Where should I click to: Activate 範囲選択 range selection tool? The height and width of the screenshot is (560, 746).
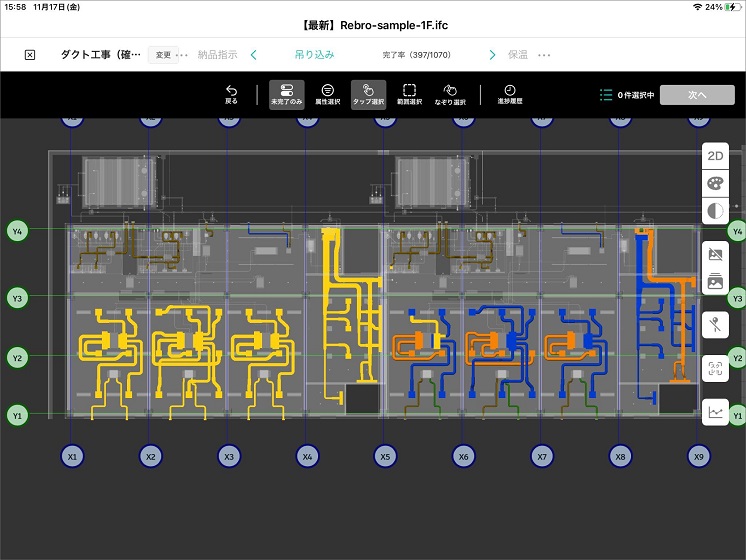(x=410, y=94)
